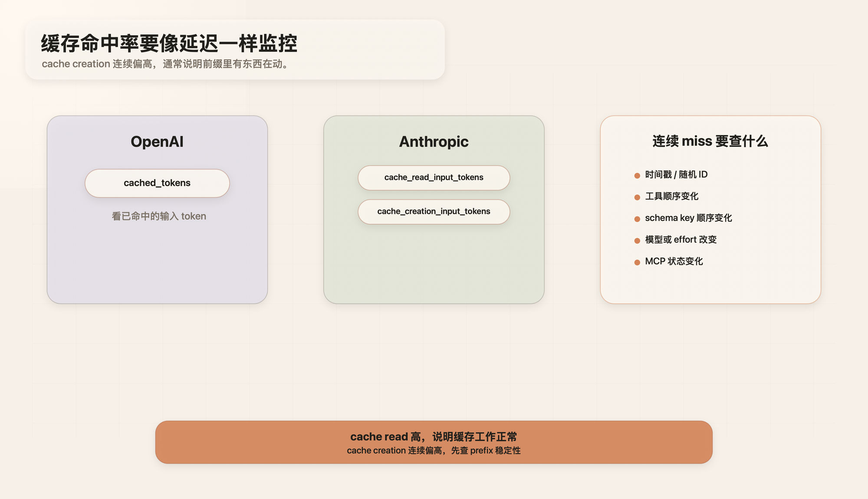Click the heading 连续 miss 要查什么
The height and width of the screenshot is (499, 868).
point(710,141)
